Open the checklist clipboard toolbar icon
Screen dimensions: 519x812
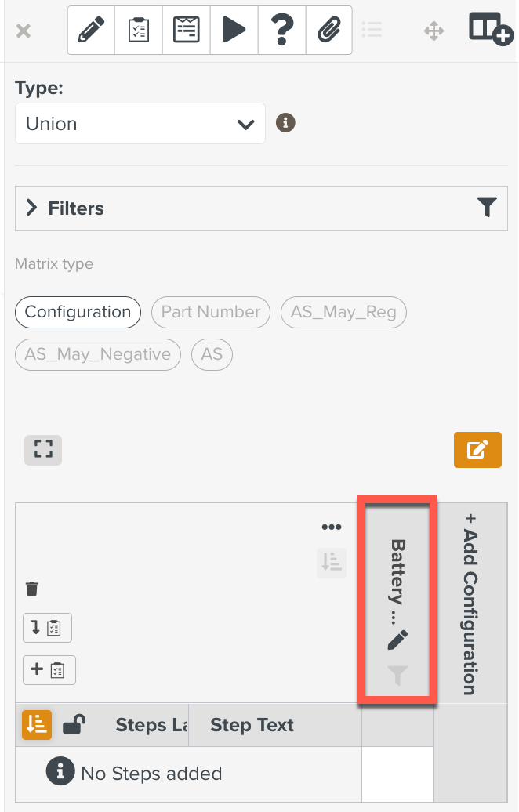pos(139,31)
